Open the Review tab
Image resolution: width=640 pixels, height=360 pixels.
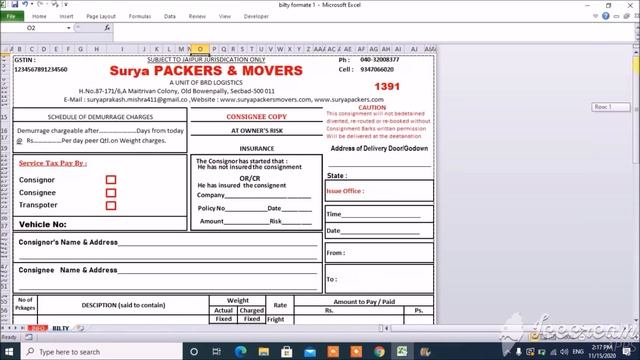click(197, 16)
